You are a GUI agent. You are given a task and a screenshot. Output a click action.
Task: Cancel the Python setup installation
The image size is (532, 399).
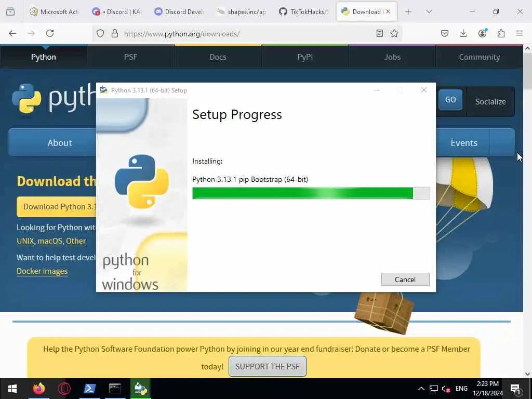pyautogui.click(x=405, y=279)
